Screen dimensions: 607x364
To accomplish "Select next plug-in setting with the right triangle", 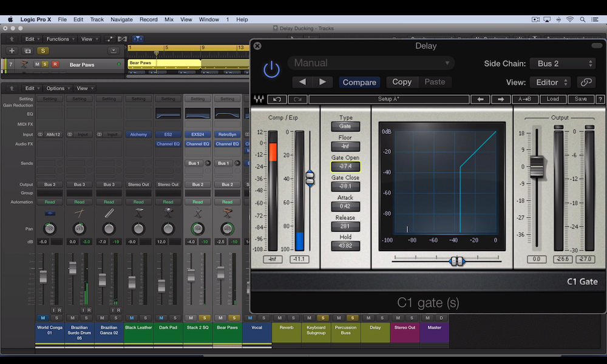I will pos(322,82).
